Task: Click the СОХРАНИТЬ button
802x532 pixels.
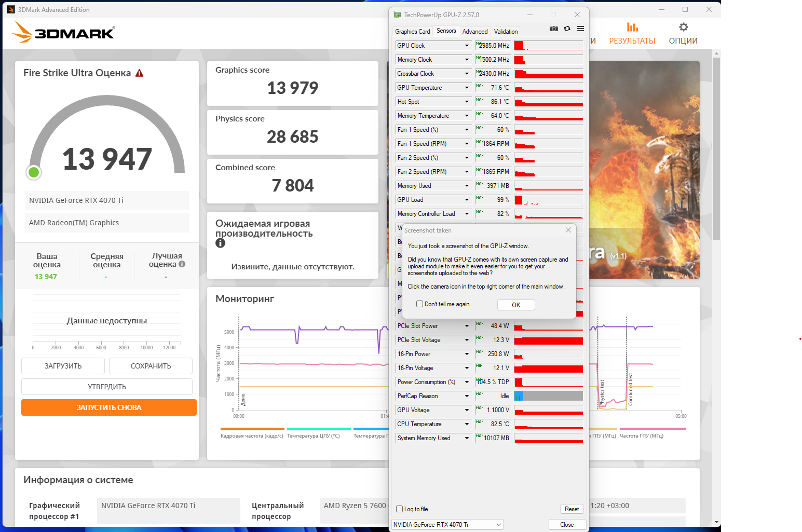Action: [x=151, y=366]
